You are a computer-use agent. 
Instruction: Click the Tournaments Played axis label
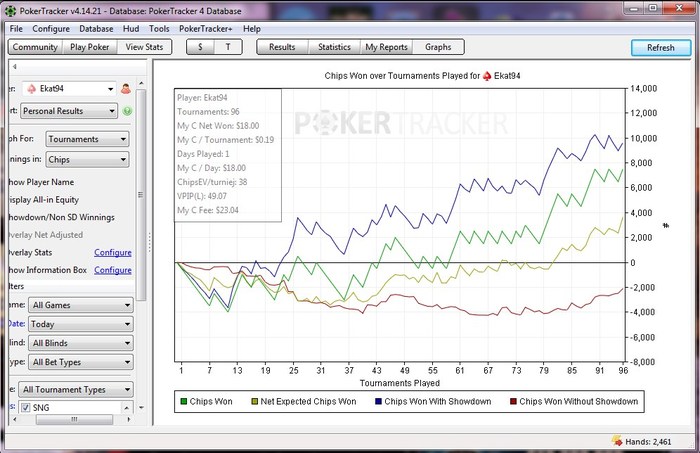click(x=400, y=383)
